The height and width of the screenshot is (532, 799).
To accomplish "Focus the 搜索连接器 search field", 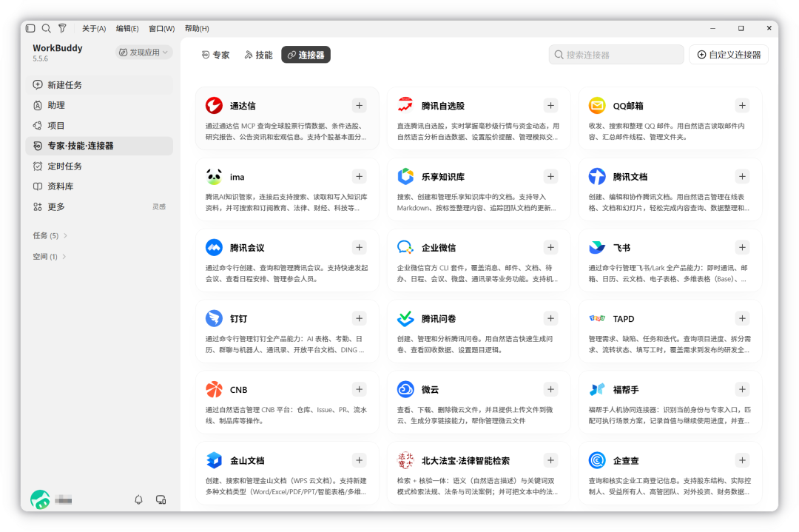I will (616, 55).
